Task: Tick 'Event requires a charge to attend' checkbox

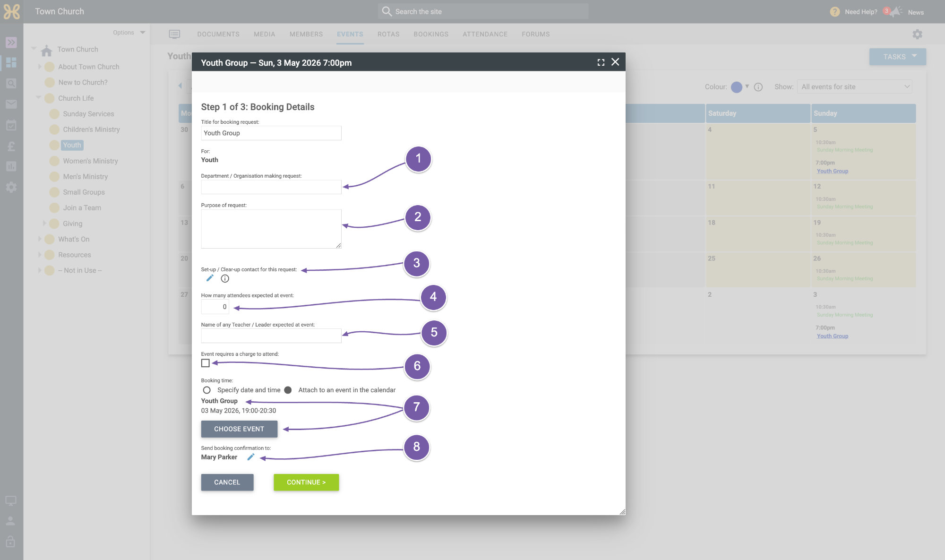Action: (206, 363)
